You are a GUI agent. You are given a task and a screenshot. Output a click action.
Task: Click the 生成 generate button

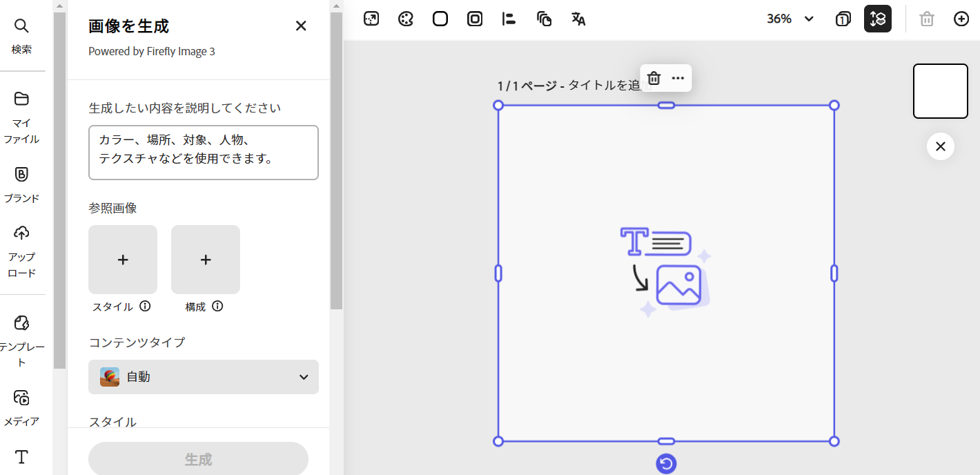click(198, 459)
